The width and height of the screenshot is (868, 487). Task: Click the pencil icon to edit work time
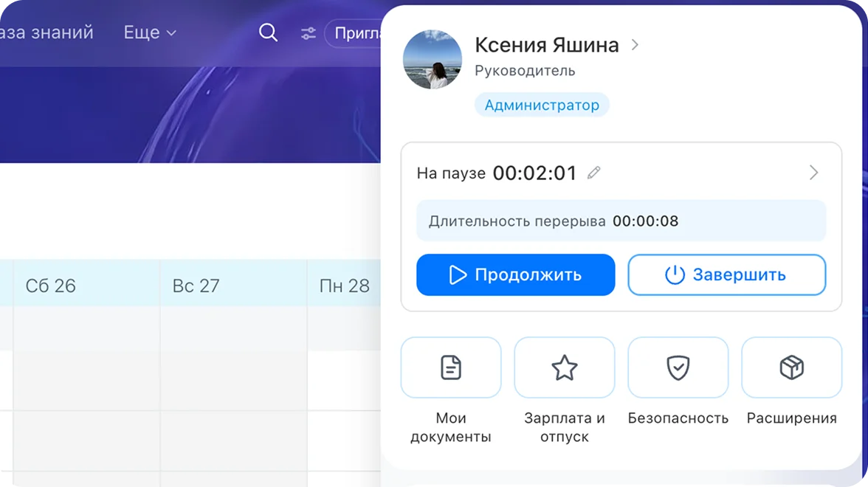click(x=594, y=173)
